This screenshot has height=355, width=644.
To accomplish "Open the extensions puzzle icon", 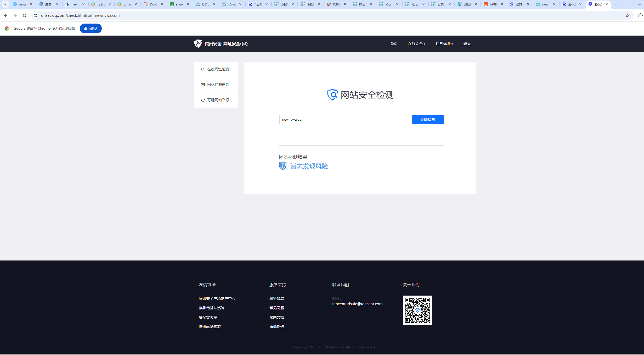I will click(640, 15).
